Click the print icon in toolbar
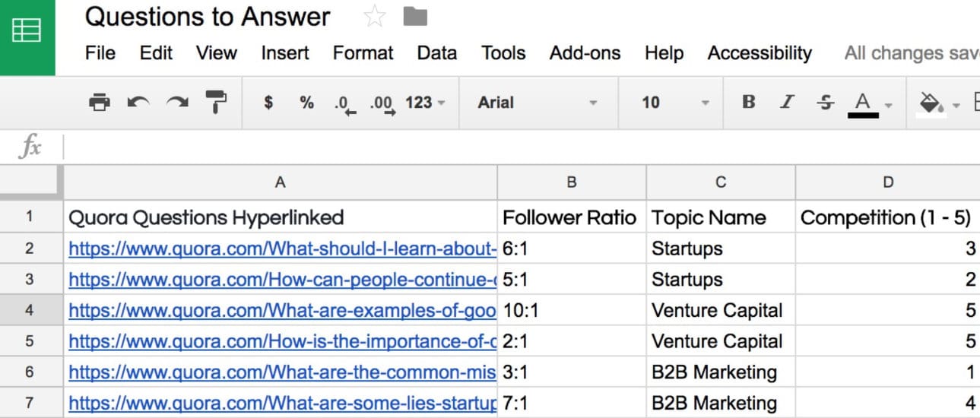980x418 pixels. [100, 103]
